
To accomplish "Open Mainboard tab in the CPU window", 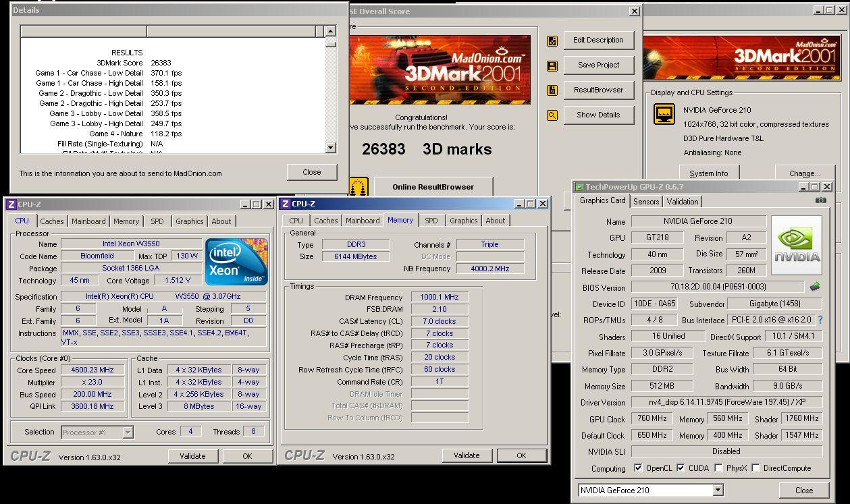I will click(88, 221).
